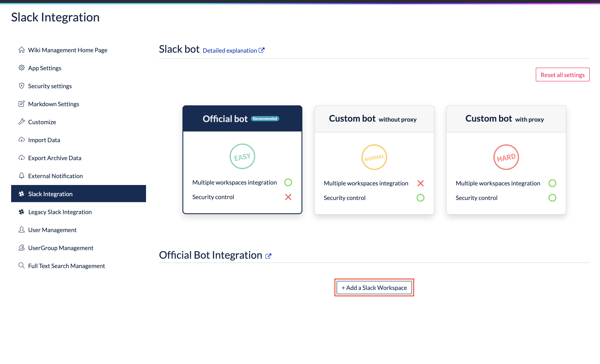Select the Slack Integration menu item
The image size is (600, 364).
click(x=78, y=194)
